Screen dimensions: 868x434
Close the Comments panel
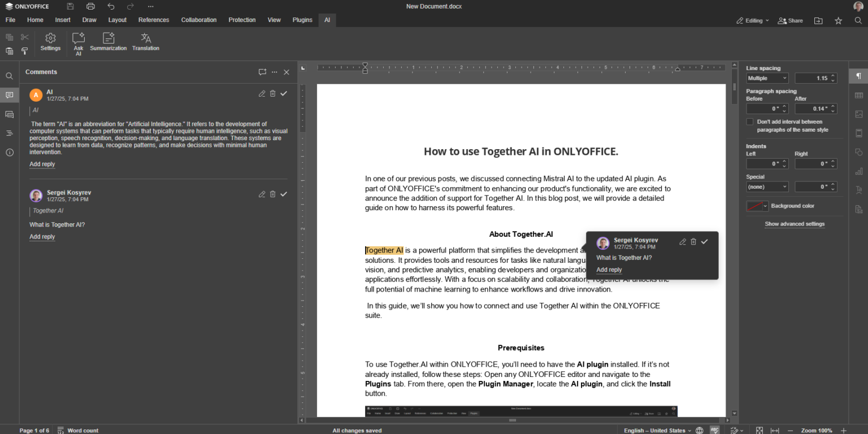point(287,72)
